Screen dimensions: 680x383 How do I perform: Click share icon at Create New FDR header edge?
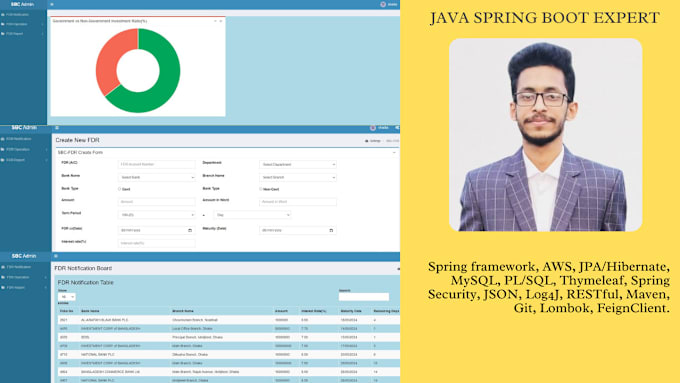(397, 128)
